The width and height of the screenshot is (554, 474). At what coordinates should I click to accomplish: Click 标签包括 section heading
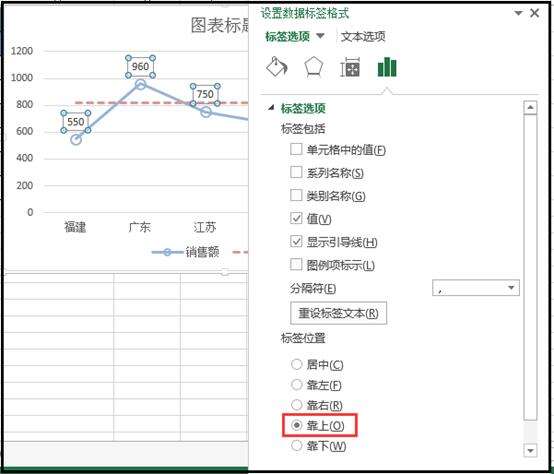pyautogui.click(x=303, y=129)
